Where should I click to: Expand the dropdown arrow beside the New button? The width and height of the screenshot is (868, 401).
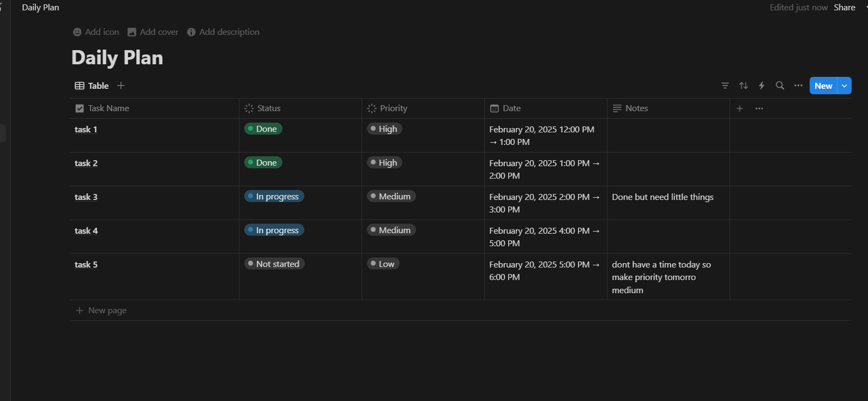pos(845,86)
